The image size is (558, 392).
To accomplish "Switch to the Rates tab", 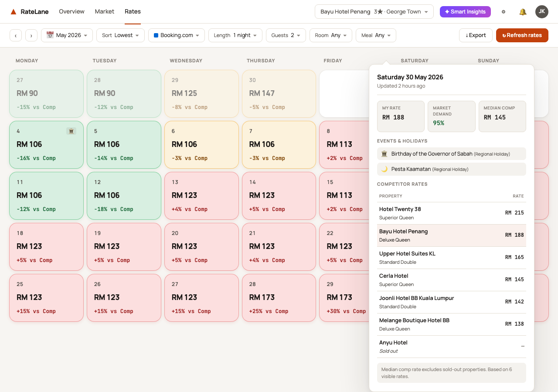I will click(x=133, y=12).
